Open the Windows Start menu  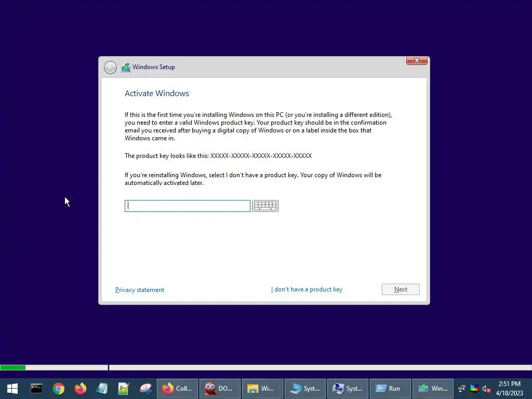(12, 389)
